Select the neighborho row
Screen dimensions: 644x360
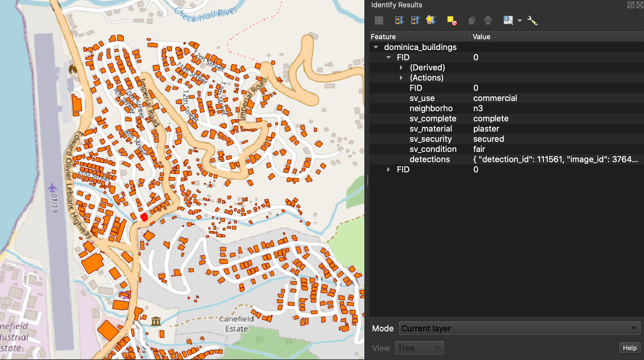[506, 108]
